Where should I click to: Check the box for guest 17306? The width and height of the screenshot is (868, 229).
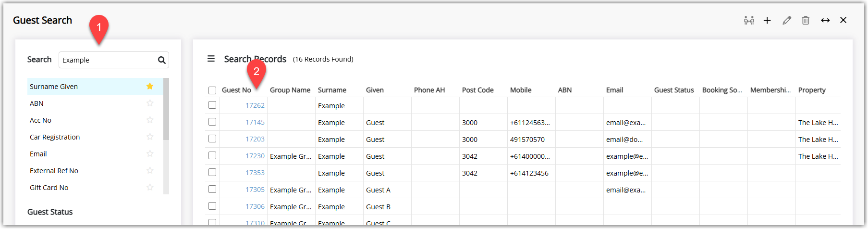212,206
